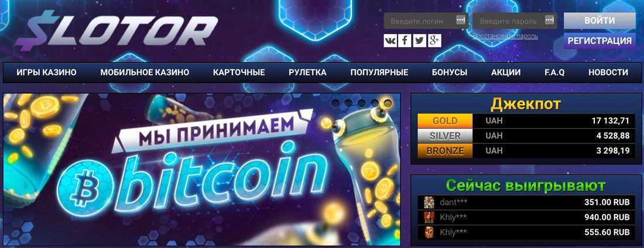Screen dimensions: 644x248
Task: Click the SLOTOR logo
Action: [117, 30]
